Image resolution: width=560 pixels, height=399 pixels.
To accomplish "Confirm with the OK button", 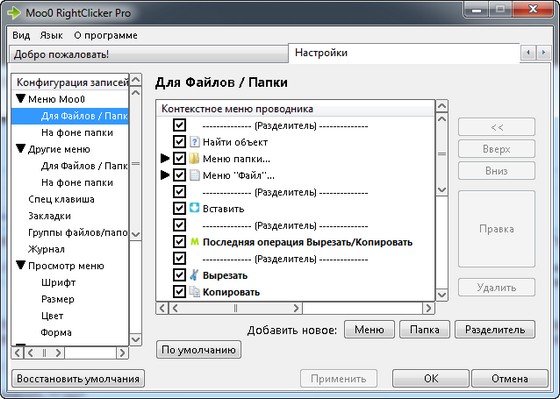I will 431,379.
